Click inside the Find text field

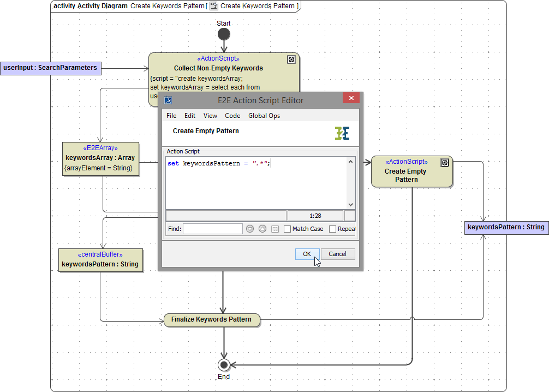[212, 229]
